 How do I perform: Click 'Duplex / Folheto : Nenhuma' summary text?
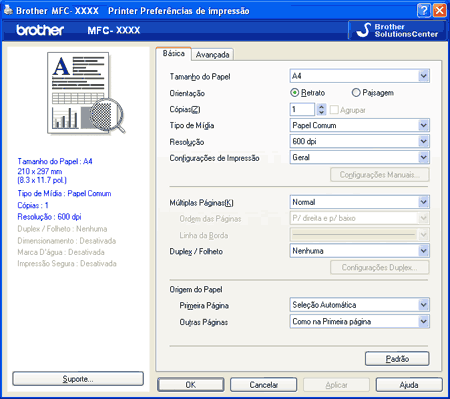point(62,229)
